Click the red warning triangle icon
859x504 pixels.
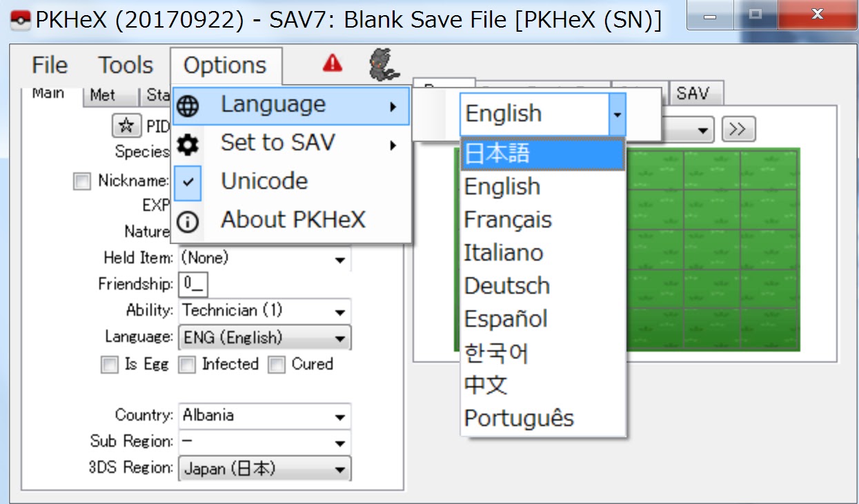coord(333,63)
